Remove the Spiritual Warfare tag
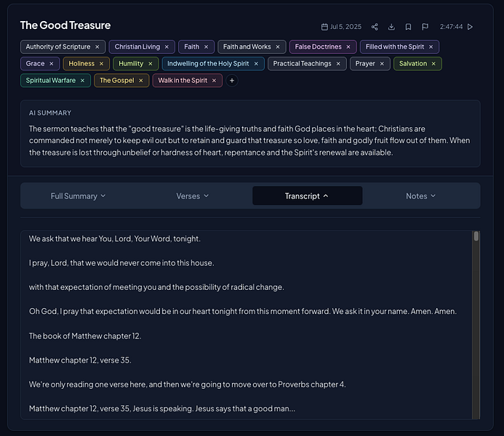The width and height of the screenshot is (504, 436). pyautogui.click(x=82, y=81)
